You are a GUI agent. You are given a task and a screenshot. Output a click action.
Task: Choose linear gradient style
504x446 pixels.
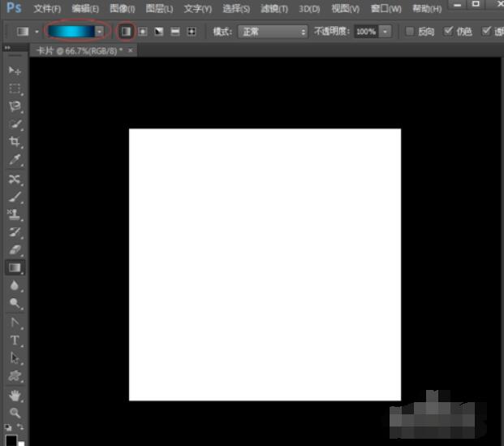tap(126, 32)
